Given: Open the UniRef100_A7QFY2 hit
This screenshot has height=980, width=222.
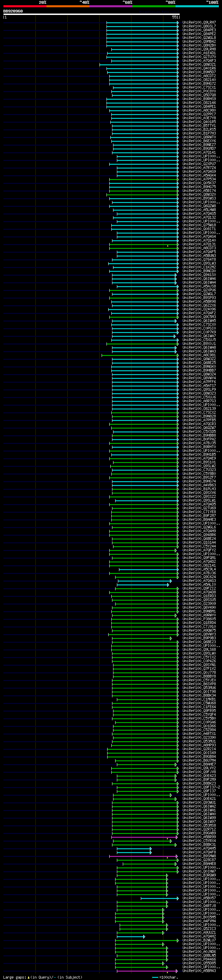Looking at the screenshot, I should 199,550.
